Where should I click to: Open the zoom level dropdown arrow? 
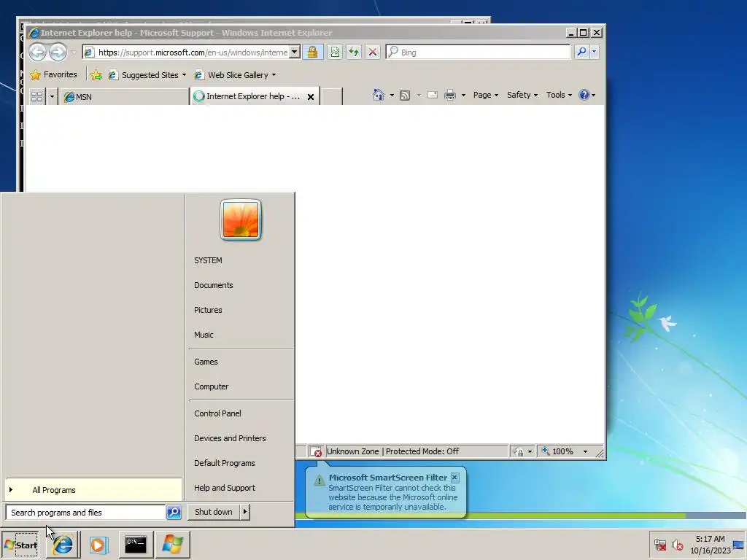tap(586, 451)
